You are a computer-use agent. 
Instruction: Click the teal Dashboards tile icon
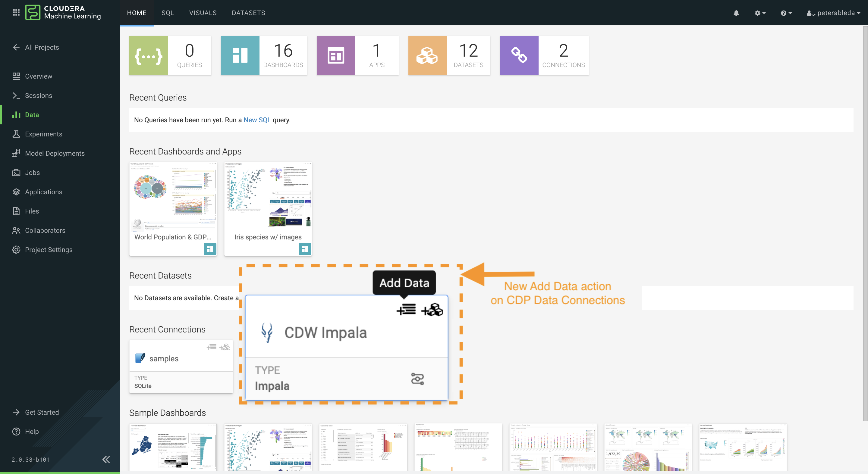240,55
